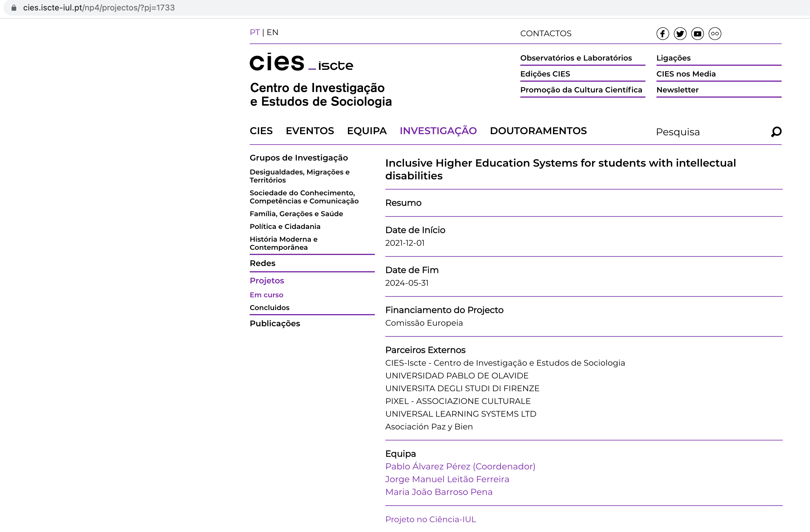Open the EVENTOS menu item

pyautogui.click(x=310, y=131)
